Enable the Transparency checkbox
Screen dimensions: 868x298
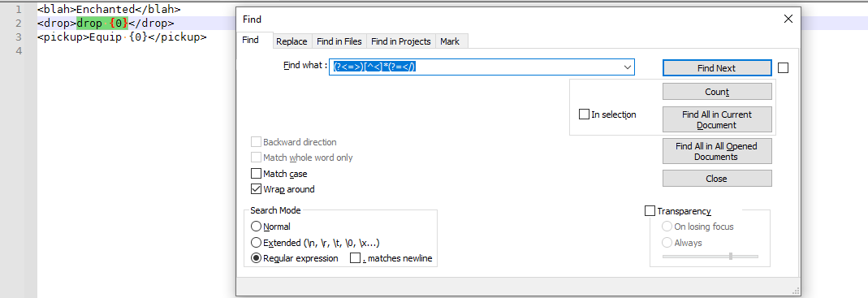(x=650, y=211)
